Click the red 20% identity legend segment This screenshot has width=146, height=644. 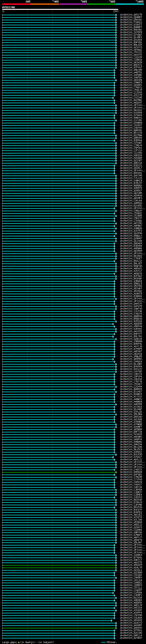click(16, 4)
